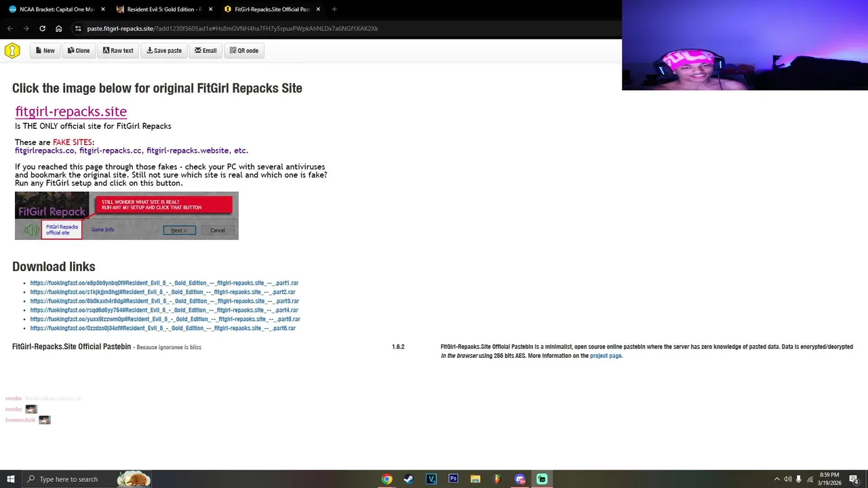The height and width of the screenshot is (488, 868).
Task: Click the version number 1.6.2
Action: [398, 347]
